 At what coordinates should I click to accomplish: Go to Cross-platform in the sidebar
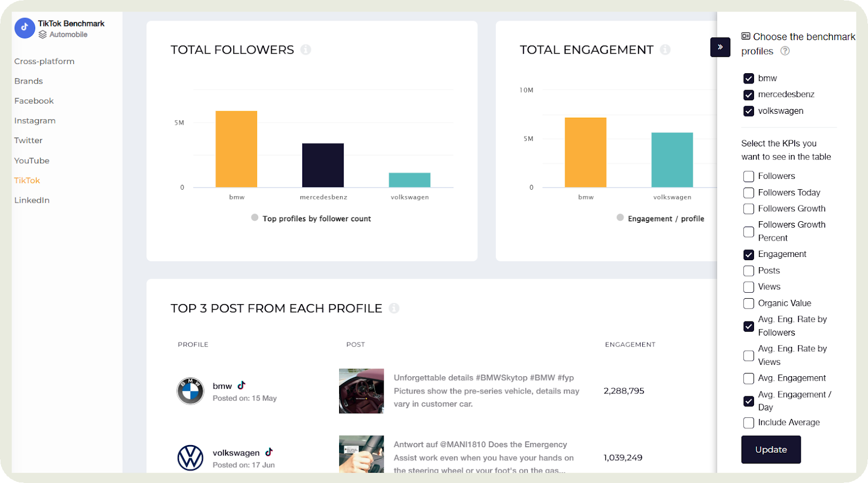coord(44,61)
